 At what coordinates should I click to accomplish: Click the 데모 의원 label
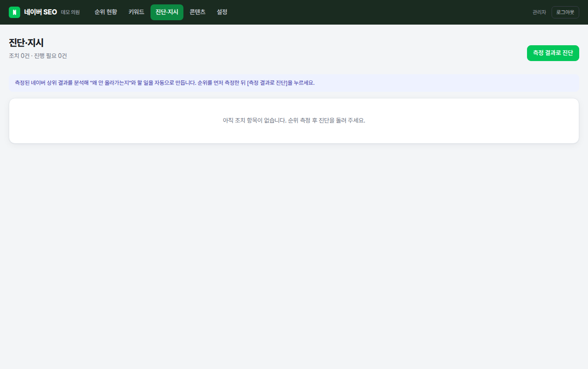pyautogui.click(x=70, y=12)
